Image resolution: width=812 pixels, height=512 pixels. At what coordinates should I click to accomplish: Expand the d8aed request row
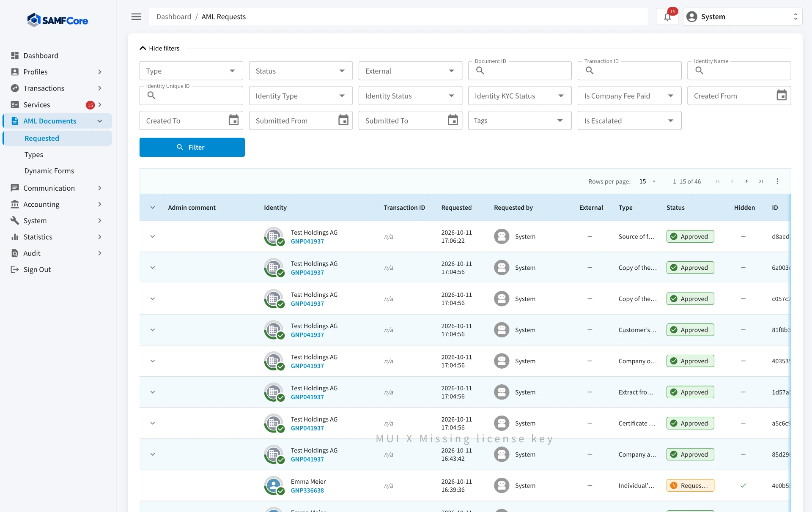tap(153, 236)
